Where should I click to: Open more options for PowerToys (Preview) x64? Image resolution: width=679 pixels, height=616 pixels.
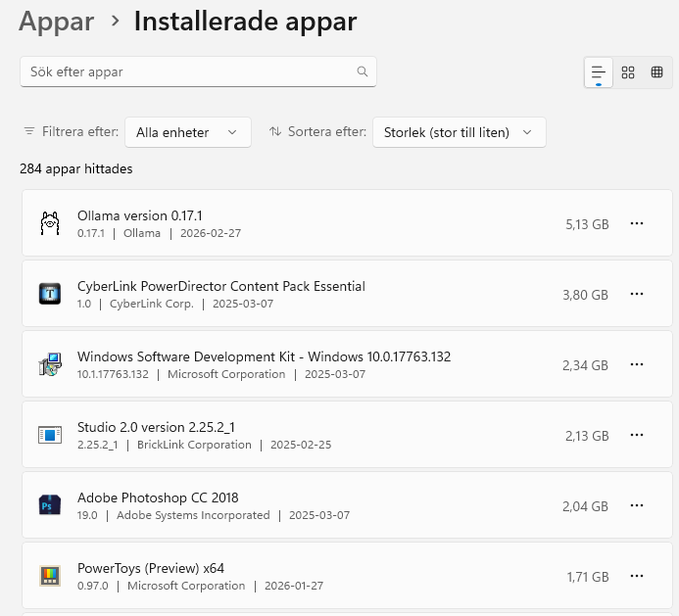(x=637, y=576)
